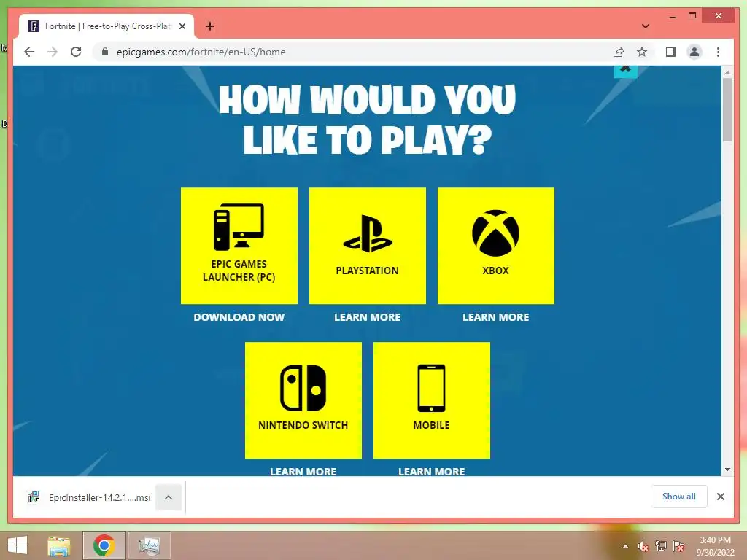Share this page icon
747x560 pixels.
click(619, 52)
